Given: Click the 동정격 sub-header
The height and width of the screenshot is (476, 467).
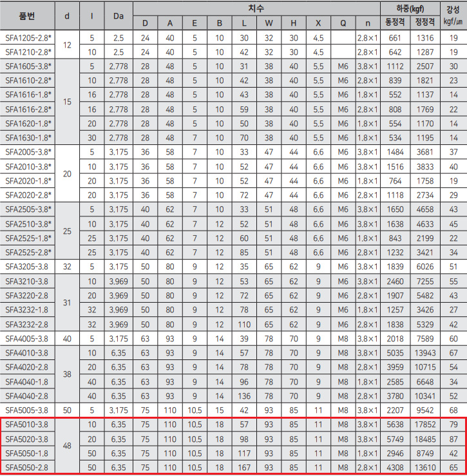Looking at the screenshot, I should pos(394,23).
